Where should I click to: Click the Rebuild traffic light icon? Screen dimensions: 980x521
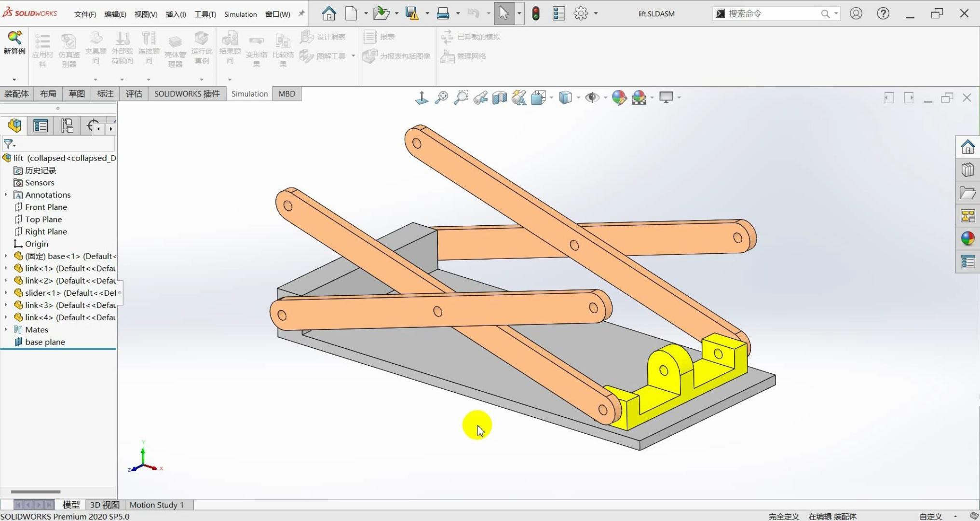(536, 14)
